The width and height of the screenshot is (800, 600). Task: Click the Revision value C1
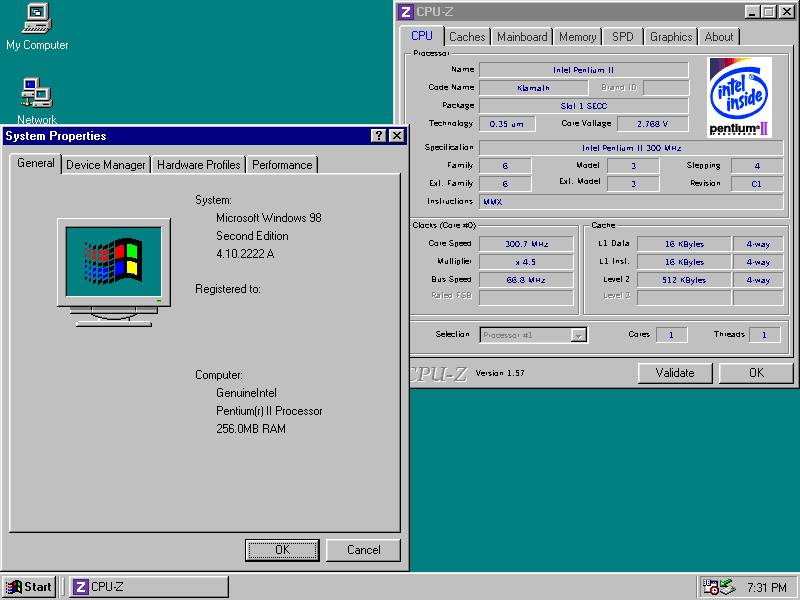pyautogui.click(x=757, y=184)
